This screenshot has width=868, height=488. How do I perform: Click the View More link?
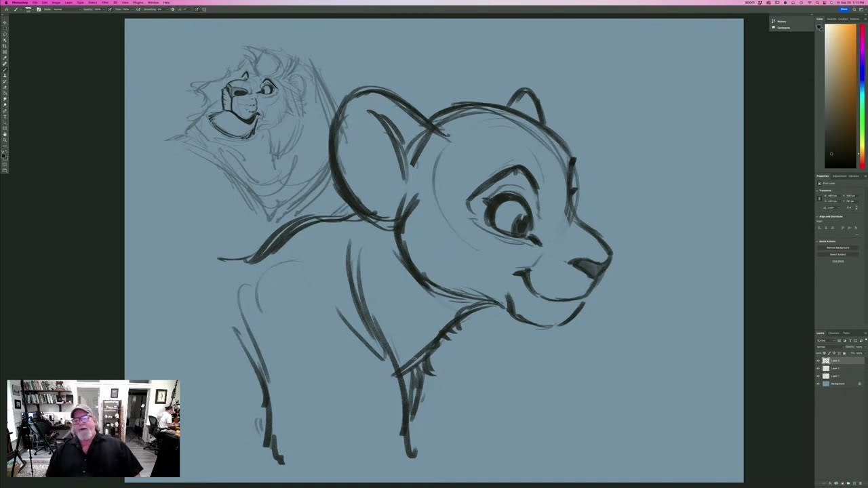838,261
